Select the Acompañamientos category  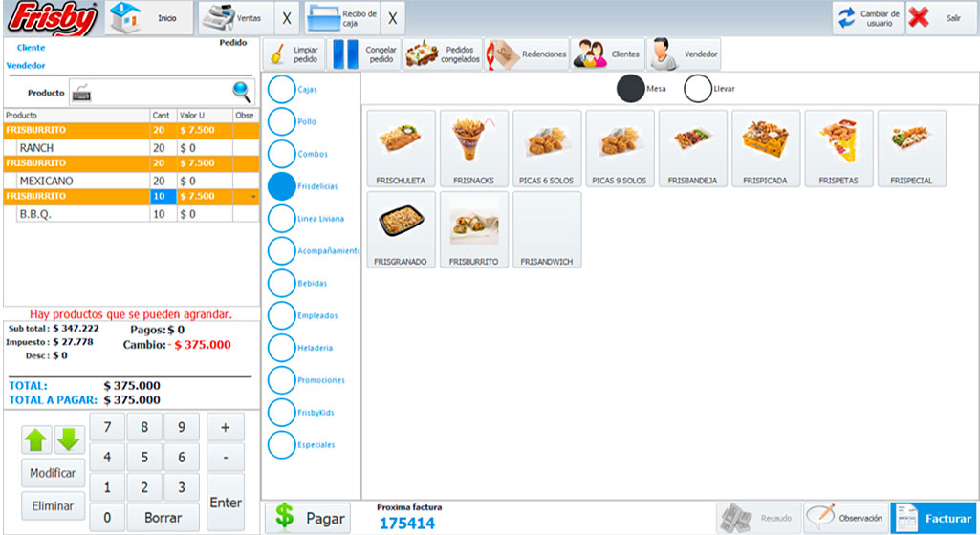[314, 251]
